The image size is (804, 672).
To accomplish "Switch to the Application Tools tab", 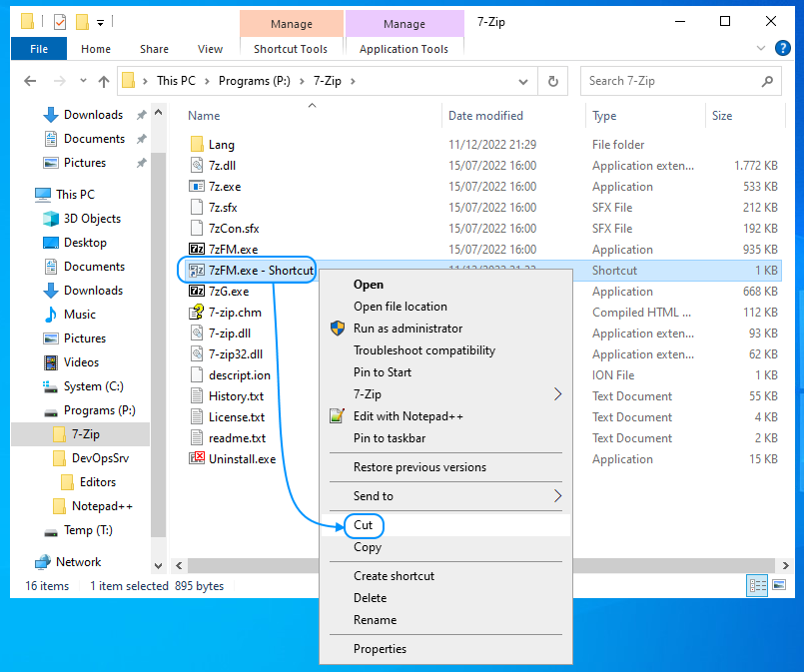I will tap(404, 49).
